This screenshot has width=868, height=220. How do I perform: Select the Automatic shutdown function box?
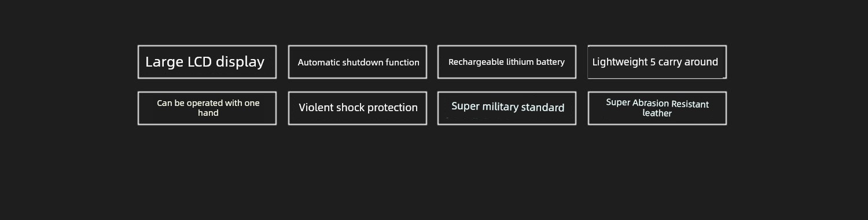pos(358,62)
